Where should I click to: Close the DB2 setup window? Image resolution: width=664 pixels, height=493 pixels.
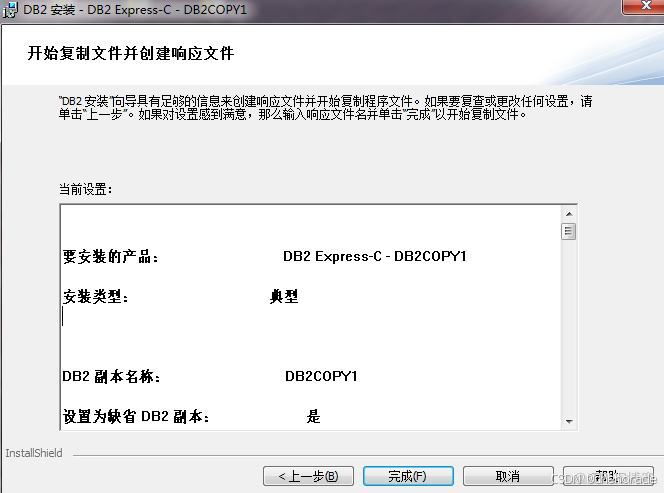tap(644, 6)
